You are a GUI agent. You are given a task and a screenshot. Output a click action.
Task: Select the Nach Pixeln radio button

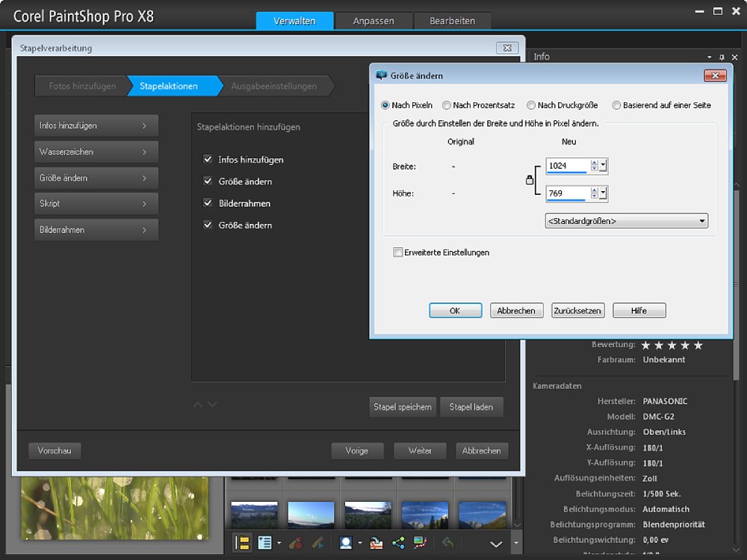click(x=385, y=105)
